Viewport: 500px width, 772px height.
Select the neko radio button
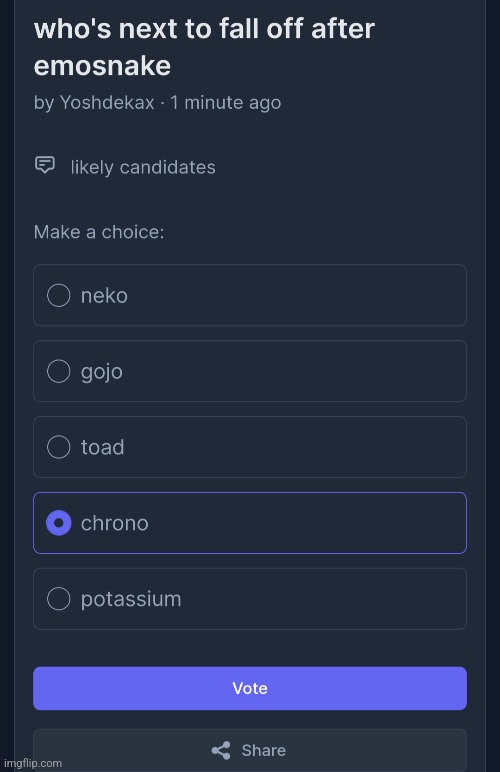click(x=59, y=295)
